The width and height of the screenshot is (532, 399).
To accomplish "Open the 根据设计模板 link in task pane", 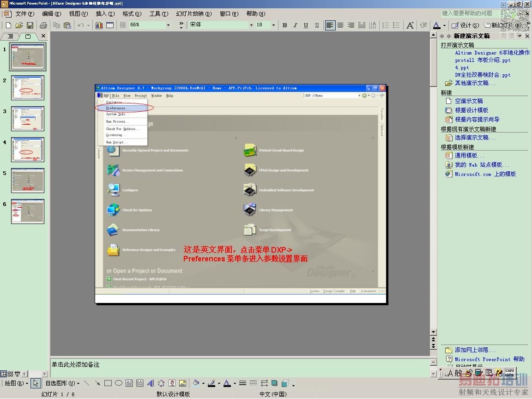I will 472,110.
